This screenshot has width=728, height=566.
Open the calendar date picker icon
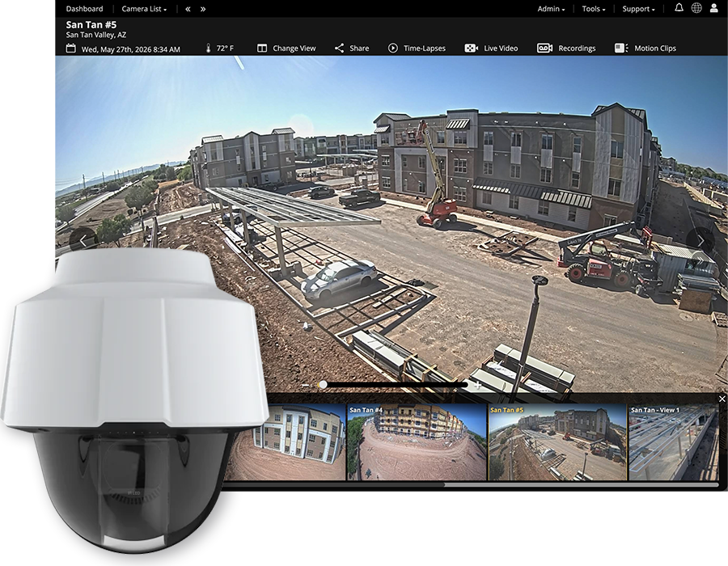70,49
